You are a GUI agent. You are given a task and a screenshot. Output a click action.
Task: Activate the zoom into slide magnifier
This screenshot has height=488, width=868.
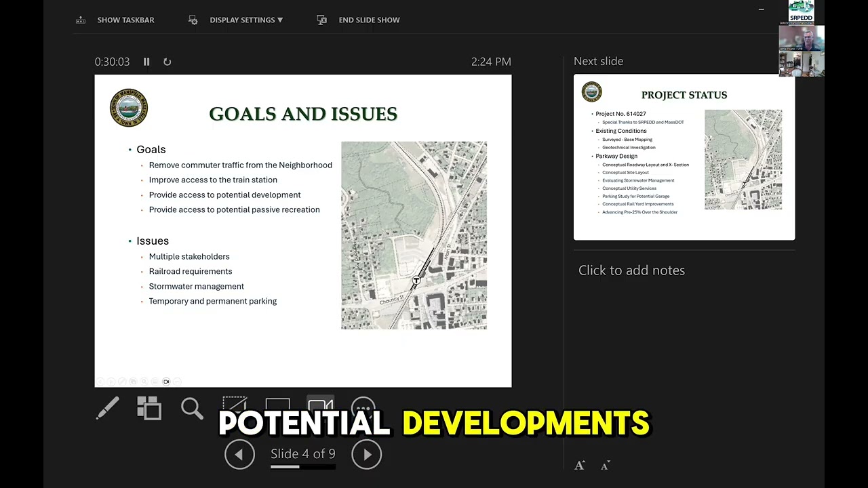coord(192,408)
